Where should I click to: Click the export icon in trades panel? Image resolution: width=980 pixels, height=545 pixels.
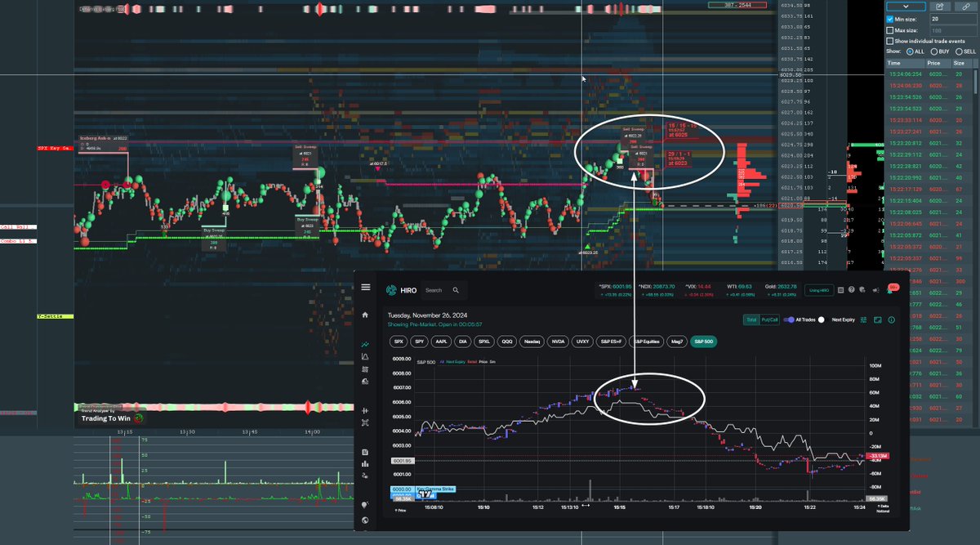click(940, 7)
